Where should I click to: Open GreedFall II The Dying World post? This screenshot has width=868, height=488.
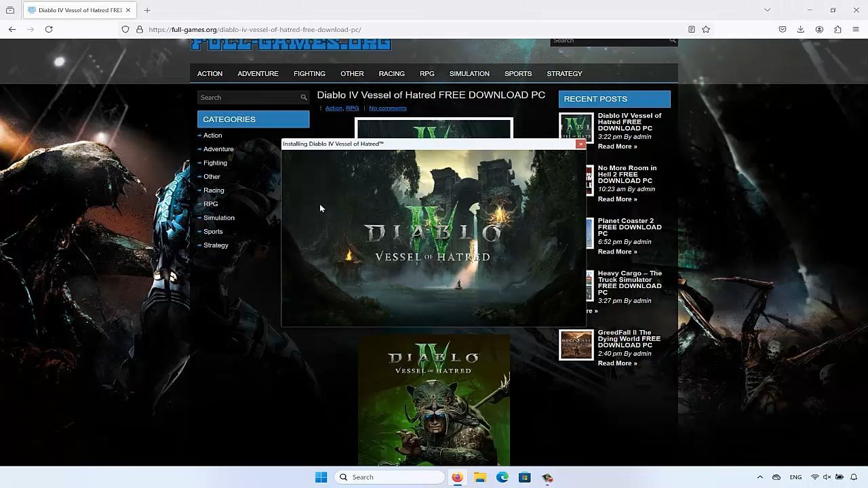(629, 339)
